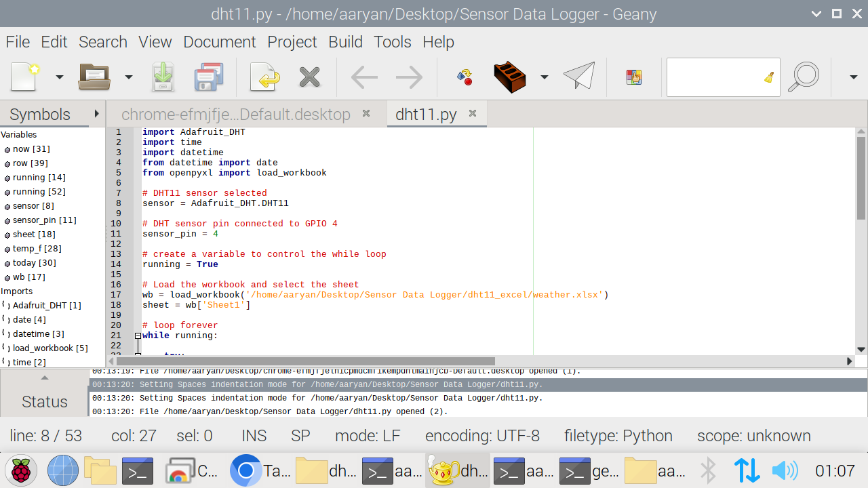Open the File menu

click(x=18, y=42)
